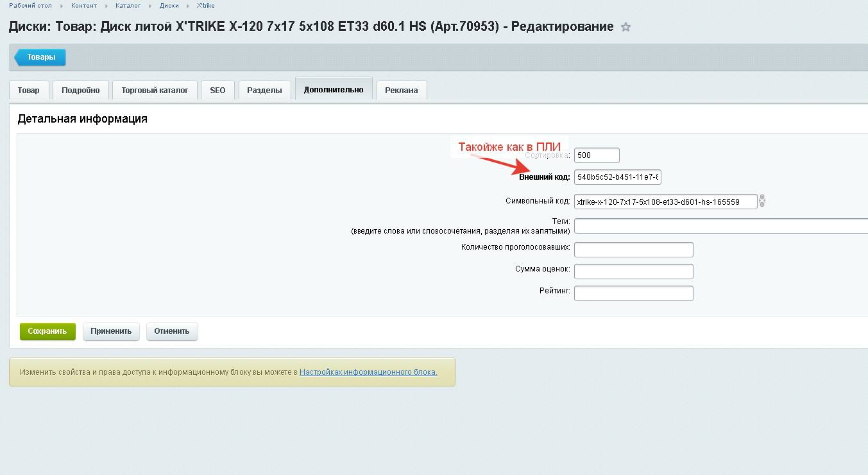Save changes with Сохранить button

(47, 331)
